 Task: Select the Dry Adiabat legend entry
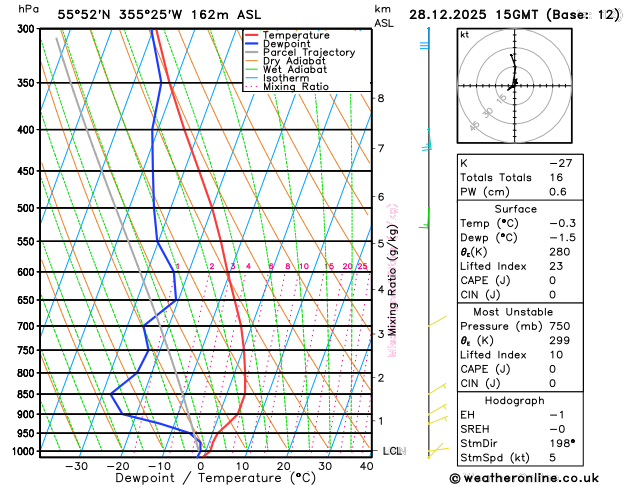tap(285, 61)
